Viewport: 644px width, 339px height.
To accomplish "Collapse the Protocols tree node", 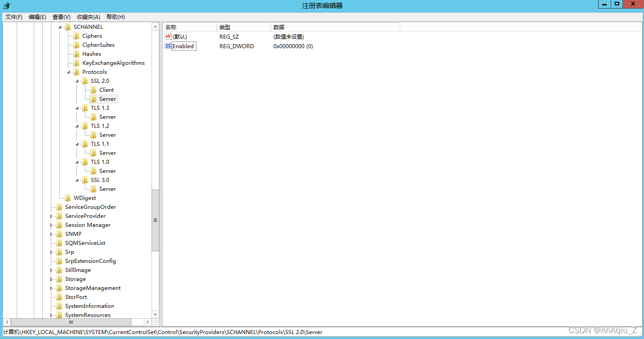I will pos(68,72).
